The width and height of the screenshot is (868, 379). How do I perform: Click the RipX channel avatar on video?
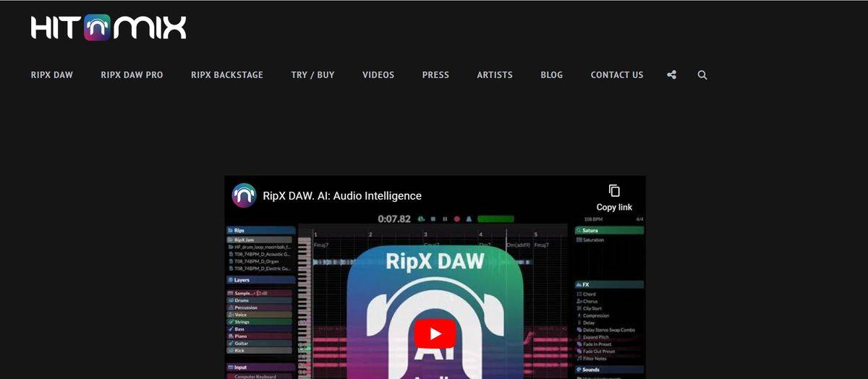244,195
